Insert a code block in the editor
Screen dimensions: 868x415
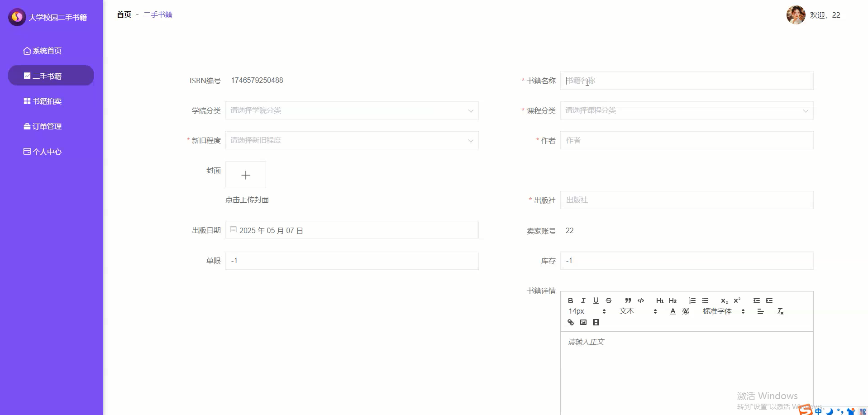point(640,300)
